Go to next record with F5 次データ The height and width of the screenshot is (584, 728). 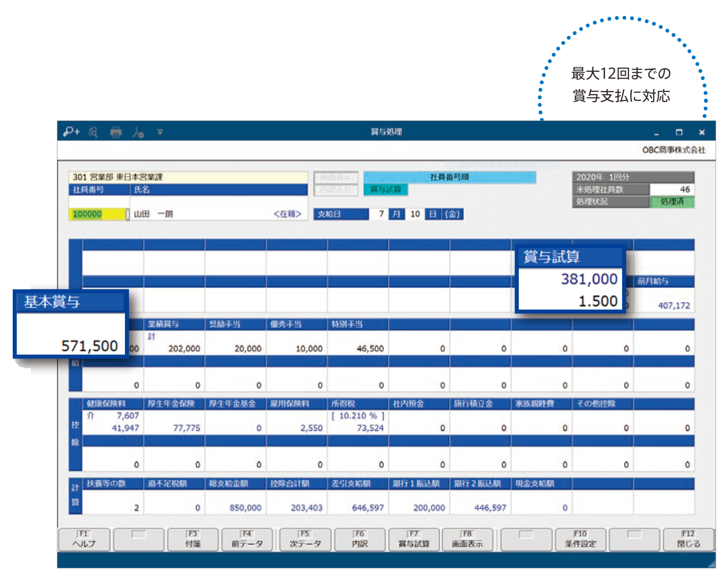point(305,539)
